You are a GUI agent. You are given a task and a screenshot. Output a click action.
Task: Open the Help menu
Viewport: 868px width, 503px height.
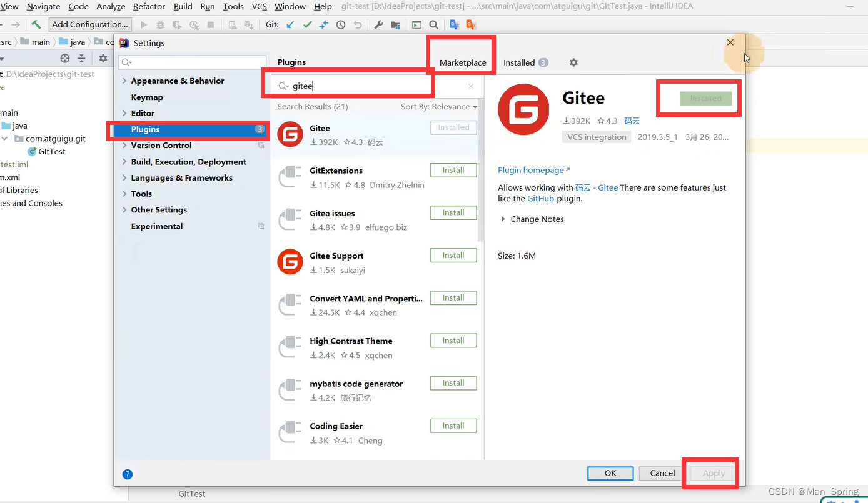pos(323,6)
